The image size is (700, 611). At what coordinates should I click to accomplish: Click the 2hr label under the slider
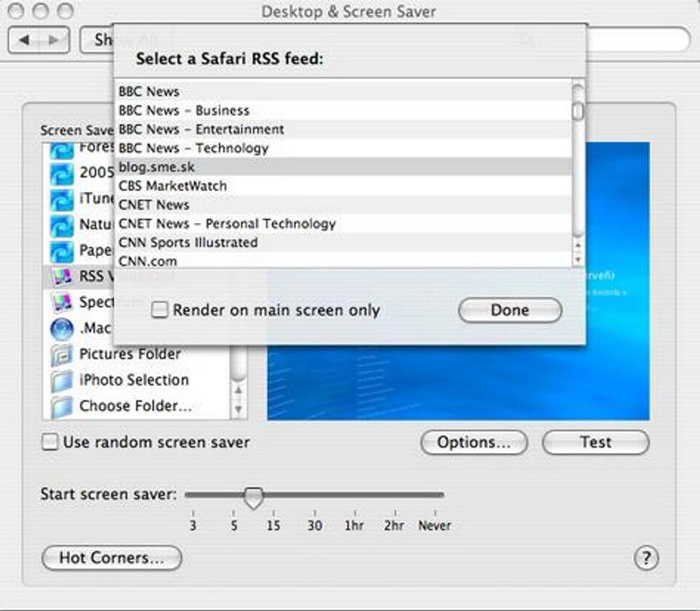tap(394, 525)
